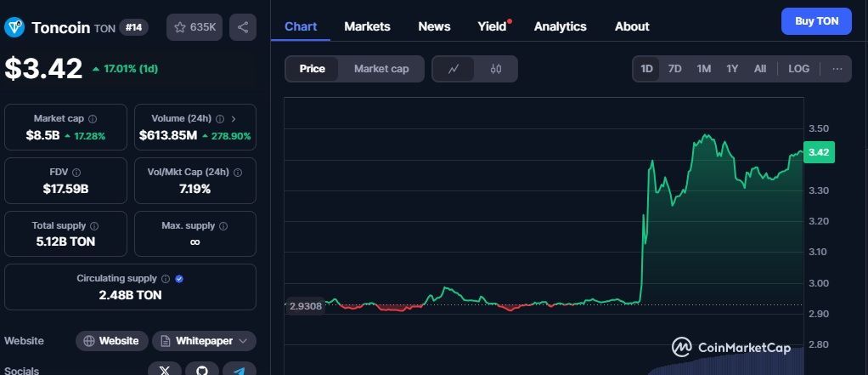868x375 pixels.
Task: Select the 7D time range
Action: [x=675, y=69]
